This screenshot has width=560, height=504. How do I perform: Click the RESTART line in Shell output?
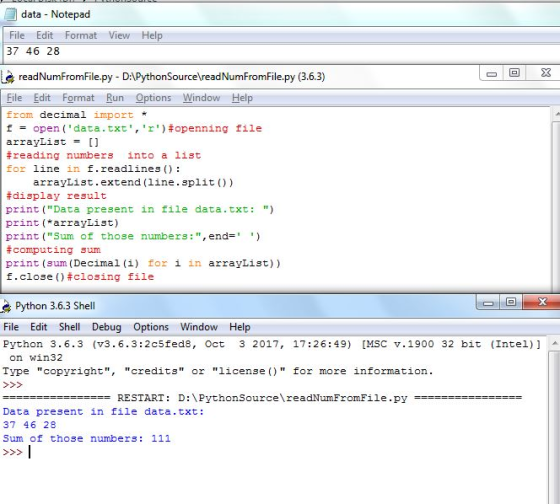click(x=262, y=398)
